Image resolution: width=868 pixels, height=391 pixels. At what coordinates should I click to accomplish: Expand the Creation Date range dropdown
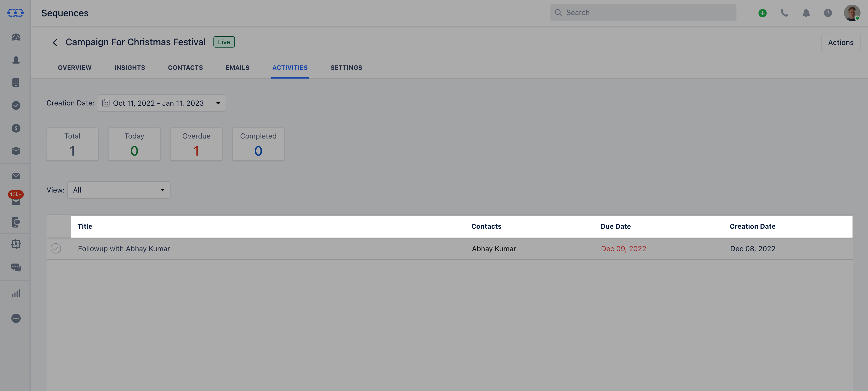[x=162, y=103]
